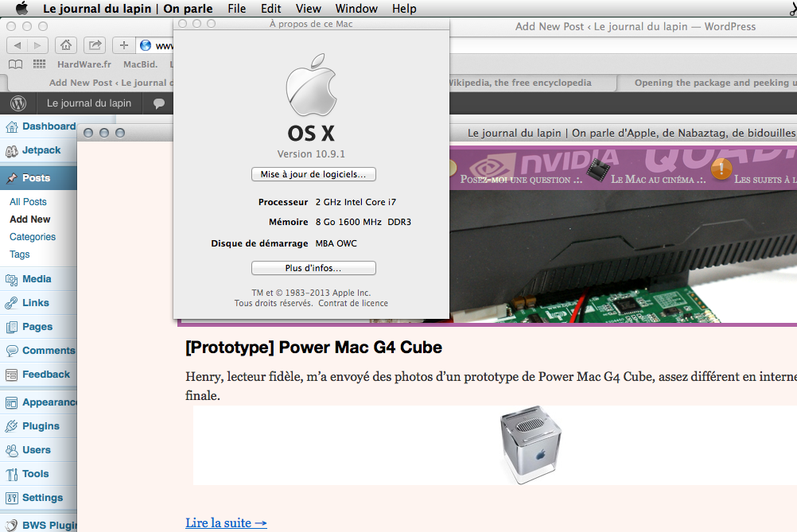Screen dimensions: 797x532
Task: Click 'Version 10.9.1' text in About window
Action: (x=311, y=154)
